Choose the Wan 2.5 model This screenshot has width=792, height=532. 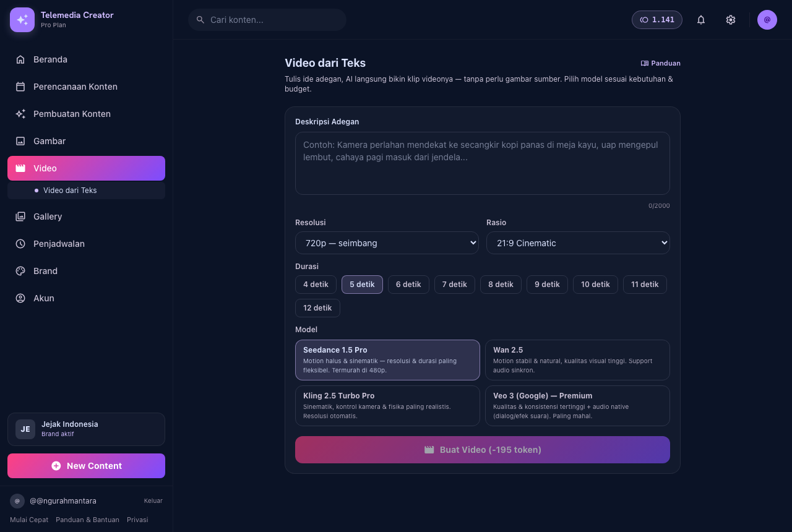[x=577, y=360]
